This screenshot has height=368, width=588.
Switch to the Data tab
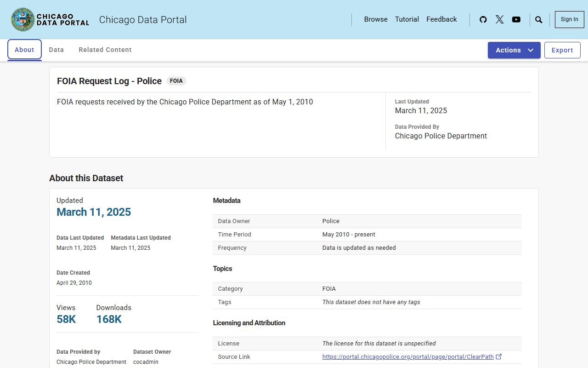pyautogui.click(x=57, y=50)
